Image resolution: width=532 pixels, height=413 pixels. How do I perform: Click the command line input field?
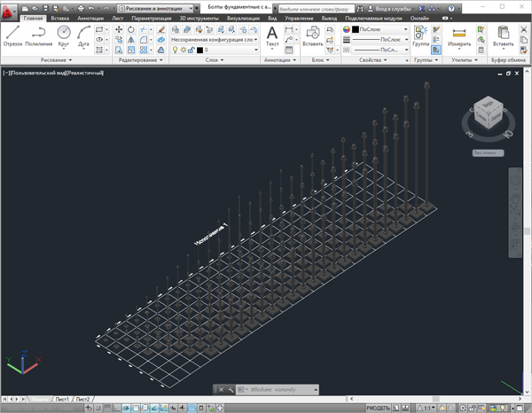[275, 390]
